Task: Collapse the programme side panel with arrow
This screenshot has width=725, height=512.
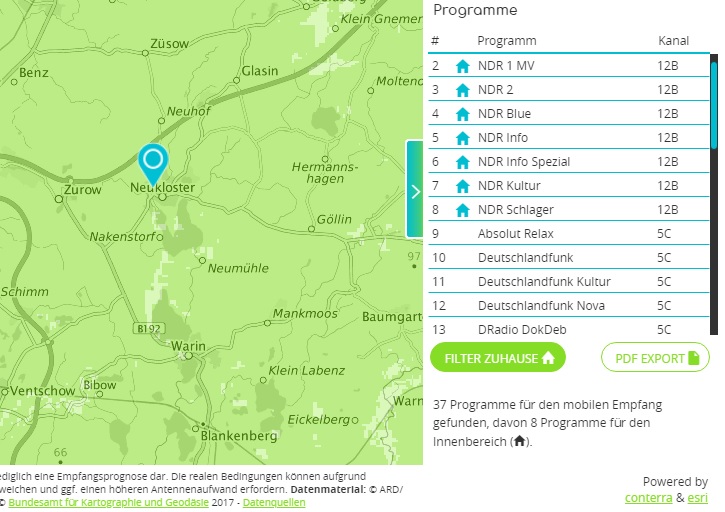Action: point(415,189)
